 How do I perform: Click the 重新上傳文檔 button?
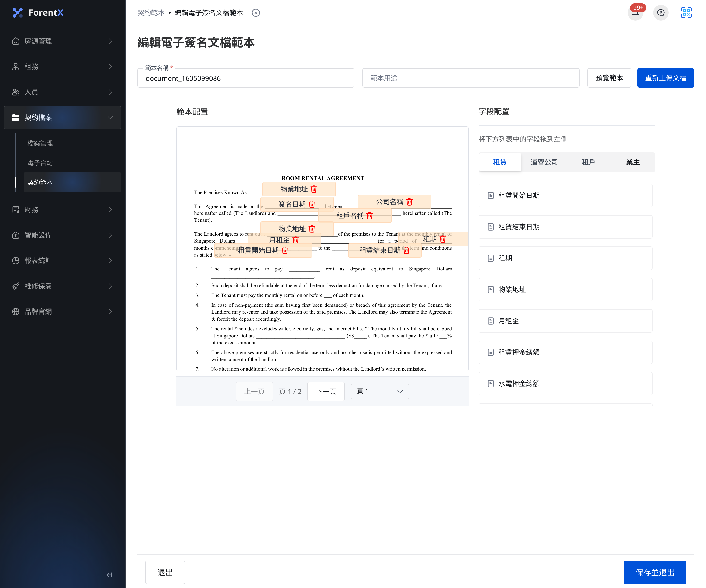(665, 78)
